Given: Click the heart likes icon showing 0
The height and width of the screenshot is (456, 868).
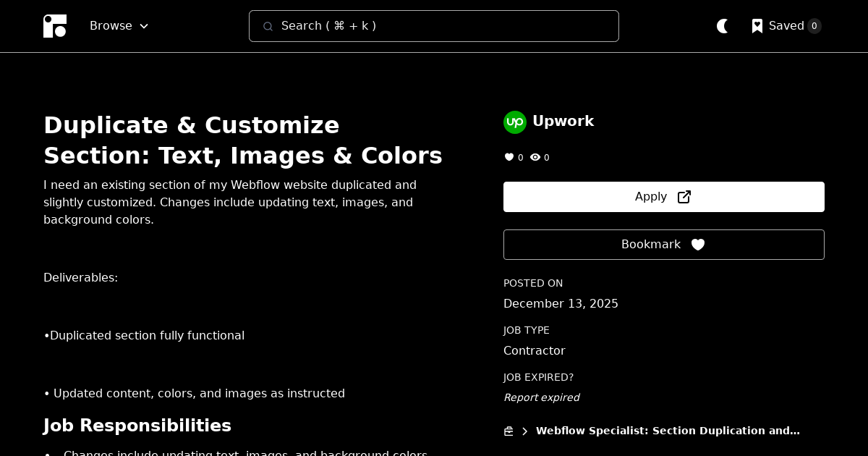Looking at the screenshot, I should (509, 157).
